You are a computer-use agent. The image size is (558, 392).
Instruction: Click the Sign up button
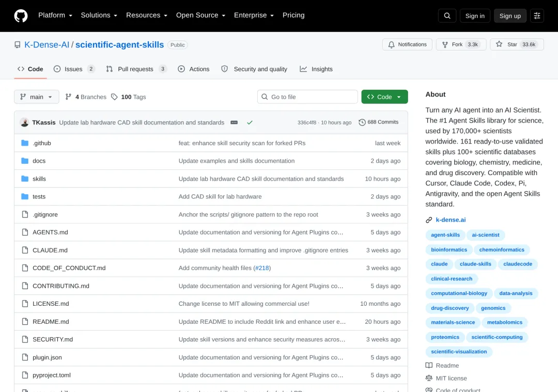tap(510, 15)
